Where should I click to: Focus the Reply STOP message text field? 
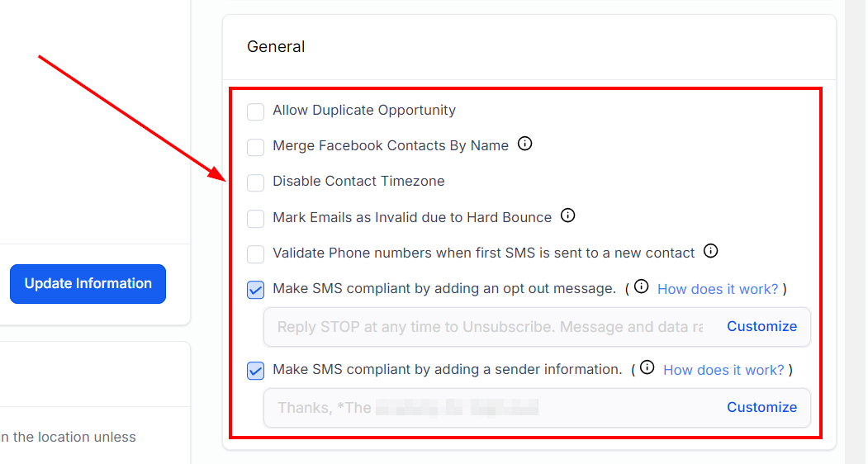pyautogui.click(x=490, y=327)
